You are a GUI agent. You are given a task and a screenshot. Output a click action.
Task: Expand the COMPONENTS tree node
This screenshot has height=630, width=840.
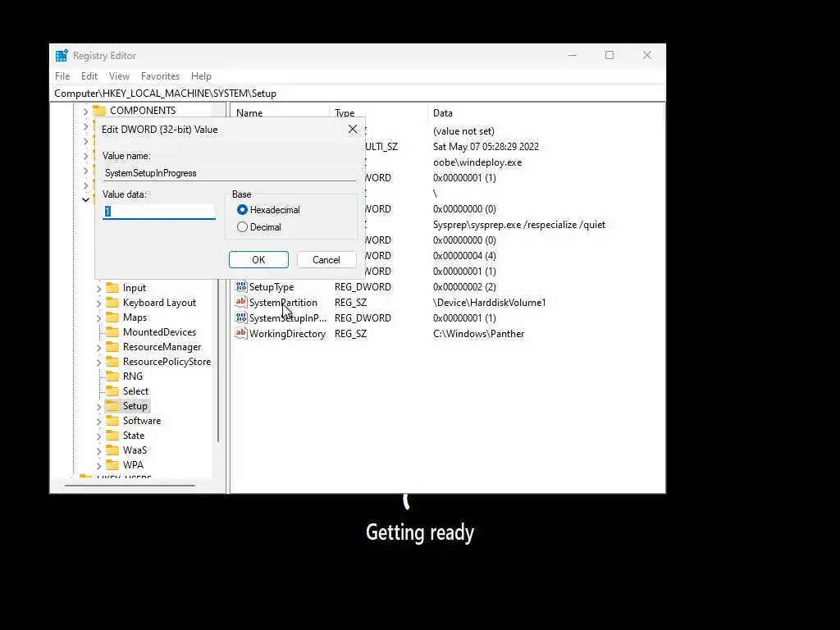click(x=85, y=112)
